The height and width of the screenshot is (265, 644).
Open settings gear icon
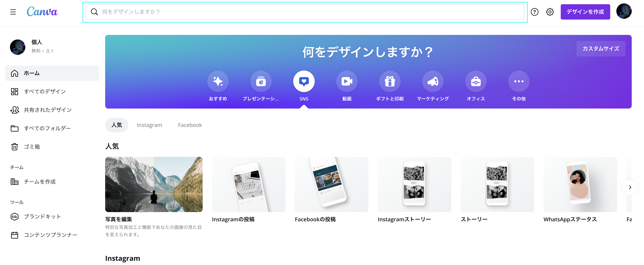(550, 12)
